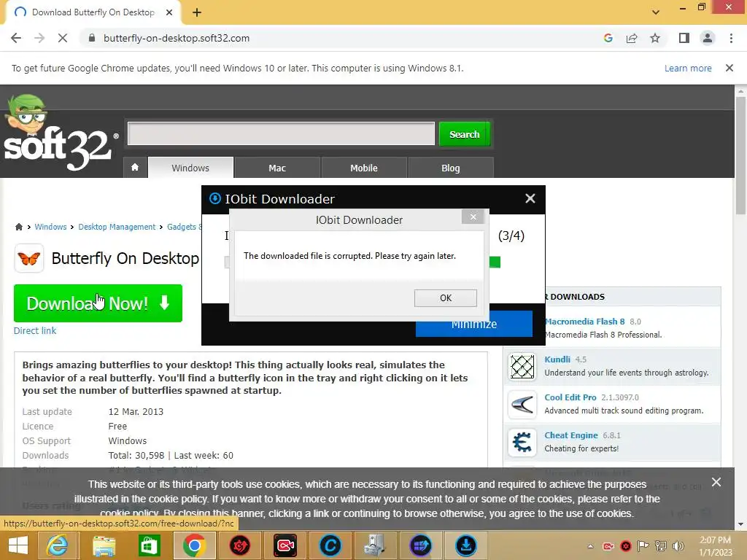747x560 pixels.
Task: Click OK in the corrupted file dialog
Action: click(x=446, y=298)
